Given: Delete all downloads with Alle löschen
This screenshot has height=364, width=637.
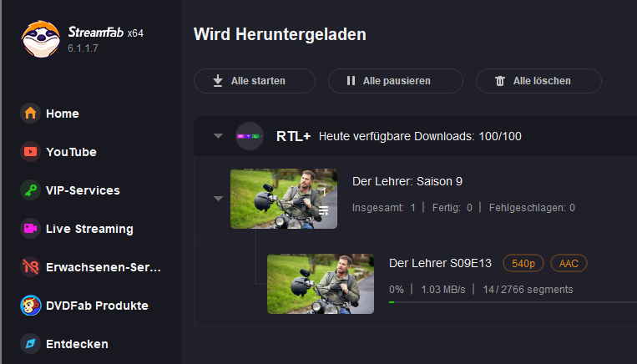Looking at the screenshot, I should click(538, 81).
